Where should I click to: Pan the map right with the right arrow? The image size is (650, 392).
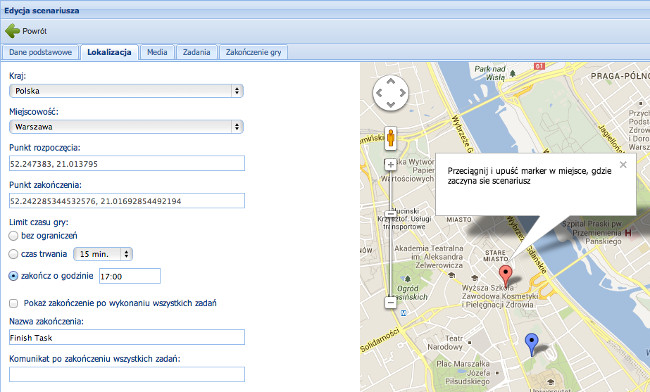click(403, 93)
